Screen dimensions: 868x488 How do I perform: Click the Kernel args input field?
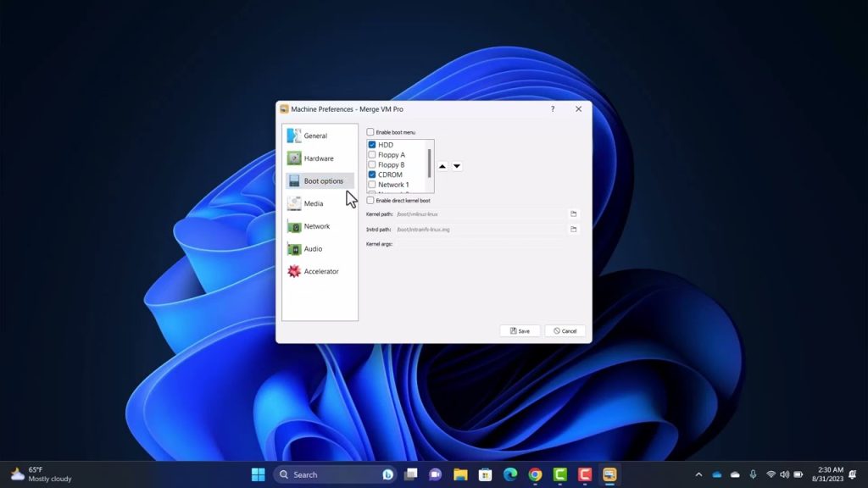[x=479, y=244]
